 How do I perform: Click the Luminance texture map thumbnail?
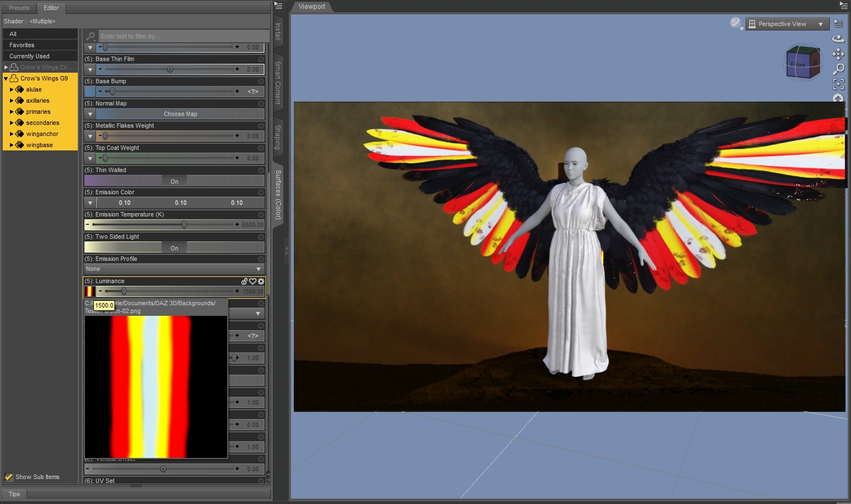click(x=89, y=291)
